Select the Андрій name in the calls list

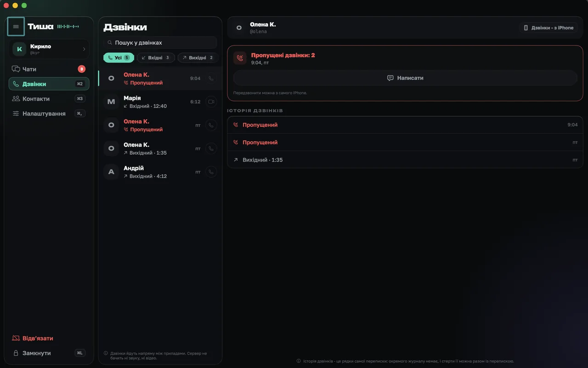point(134,168)
